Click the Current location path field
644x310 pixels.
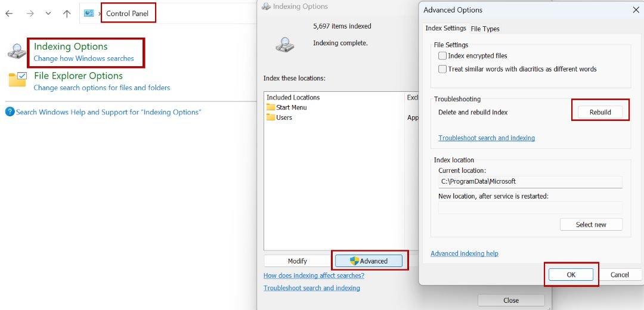pos(530,181)
